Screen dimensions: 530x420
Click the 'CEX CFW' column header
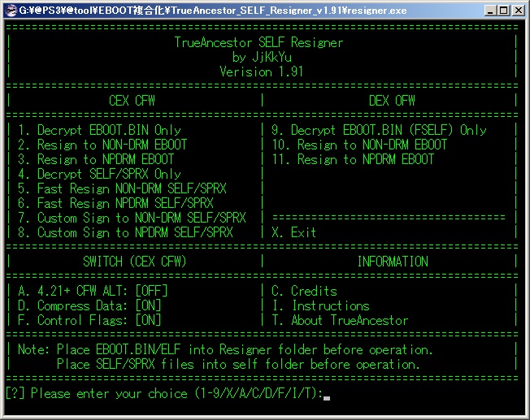point(132,101)
